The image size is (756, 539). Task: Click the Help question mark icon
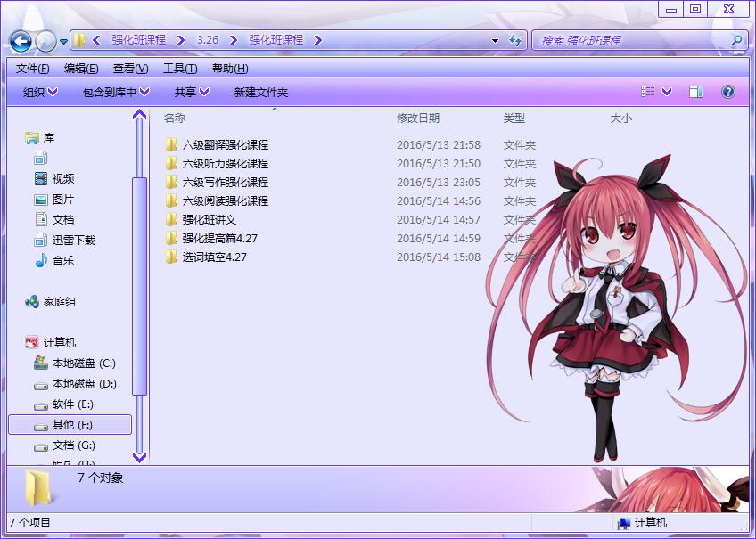pos(727,92)
